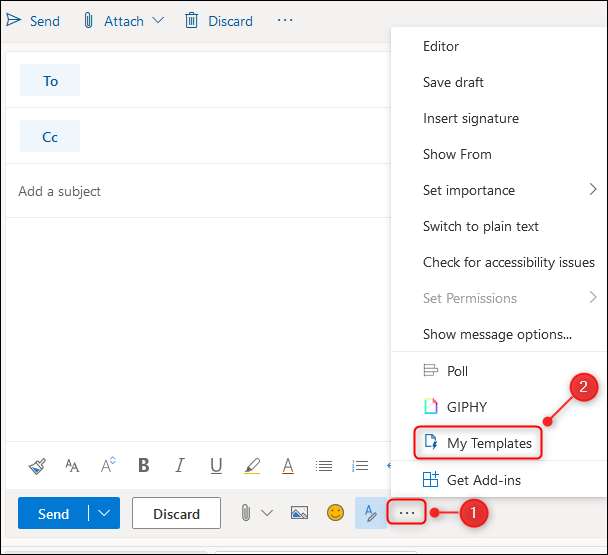Click into the Add a subject field
This screenshot has height=555, width=608.
(200, 191)
